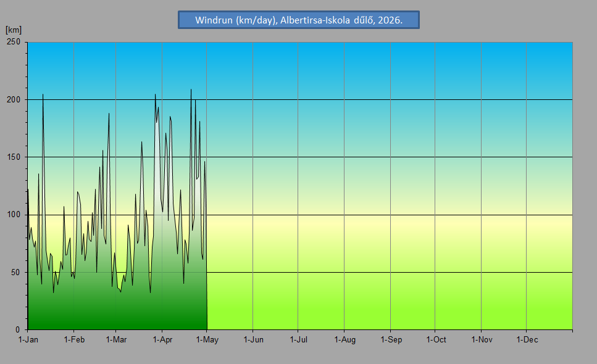Click the 100 value on y-axis
This screenshot has height=364, width=597.
(14, 215)
